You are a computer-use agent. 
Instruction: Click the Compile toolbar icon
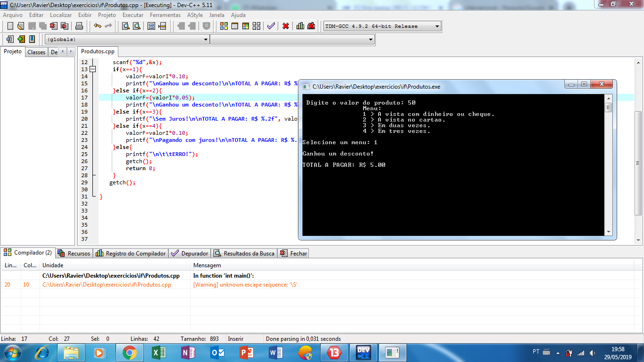(224, 26)
